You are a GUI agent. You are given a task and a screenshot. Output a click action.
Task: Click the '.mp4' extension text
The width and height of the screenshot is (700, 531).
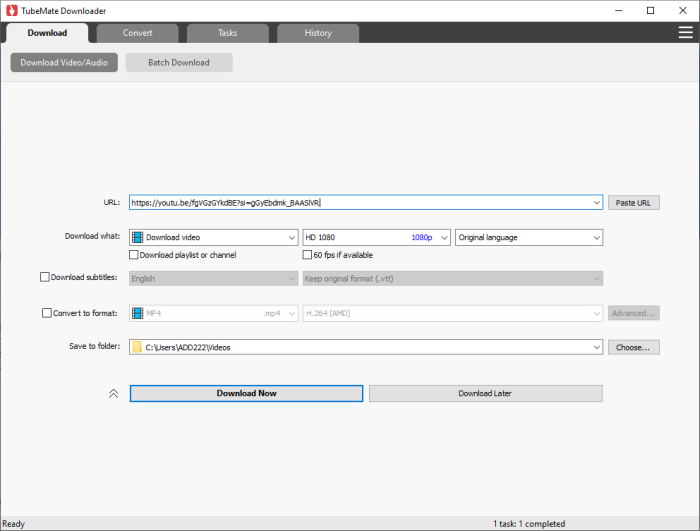click(271, 313)
